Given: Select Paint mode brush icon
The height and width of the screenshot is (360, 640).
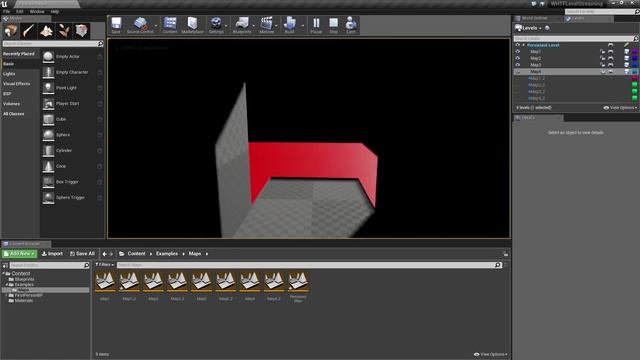Looking at the screenshot, I should pyautogui.click(x=28, y=31).
